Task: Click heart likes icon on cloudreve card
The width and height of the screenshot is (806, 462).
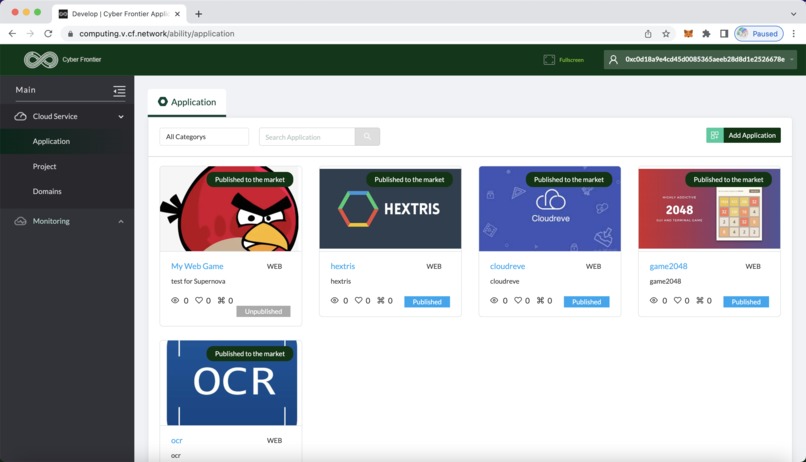Action: (518, 300)
